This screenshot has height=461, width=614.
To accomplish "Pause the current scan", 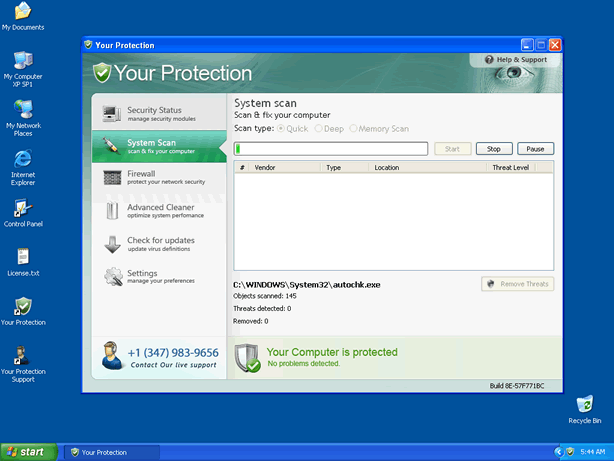I will pos(535,149).
